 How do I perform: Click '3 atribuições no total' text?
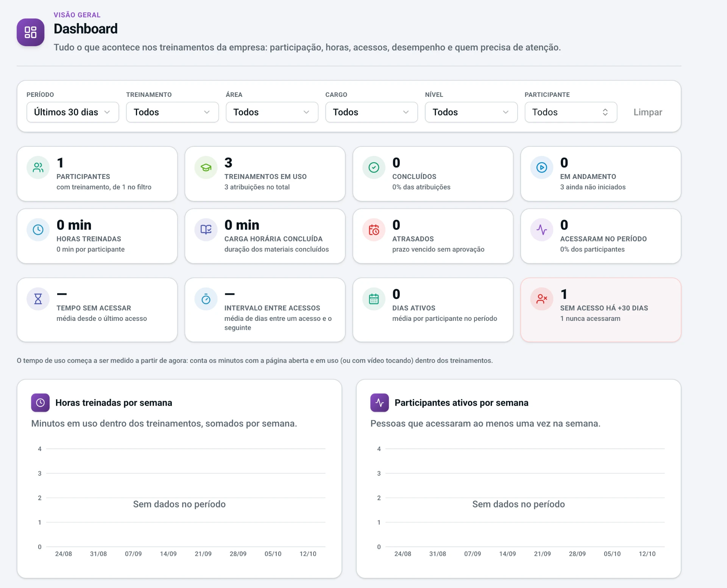(257, 187)
